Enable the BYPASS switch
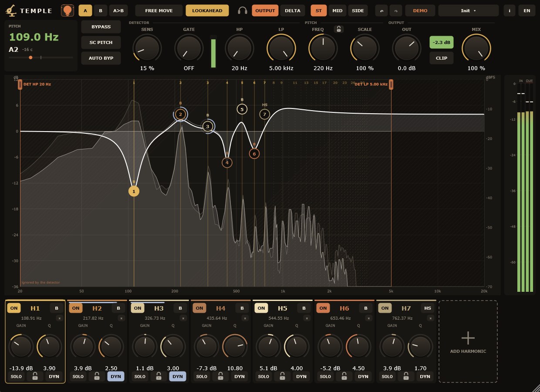This screenshot has height=392, width=540. point(101,27)
